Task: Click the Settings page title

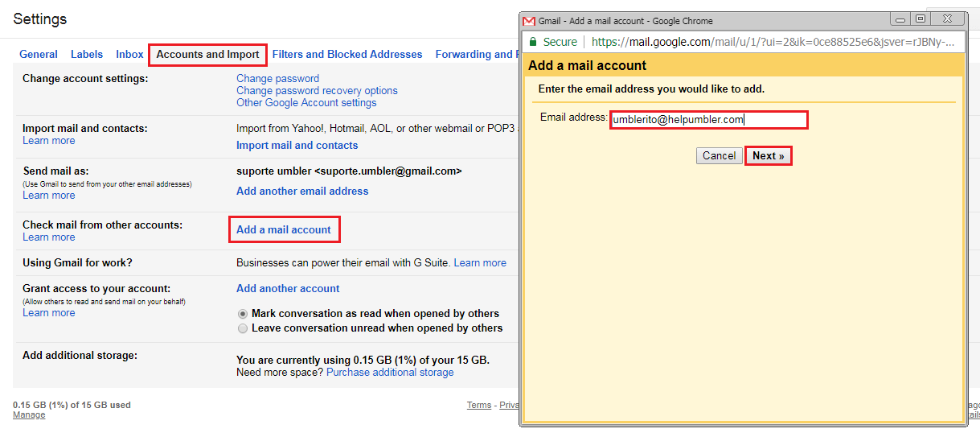Action: click(x=40, y=19)
